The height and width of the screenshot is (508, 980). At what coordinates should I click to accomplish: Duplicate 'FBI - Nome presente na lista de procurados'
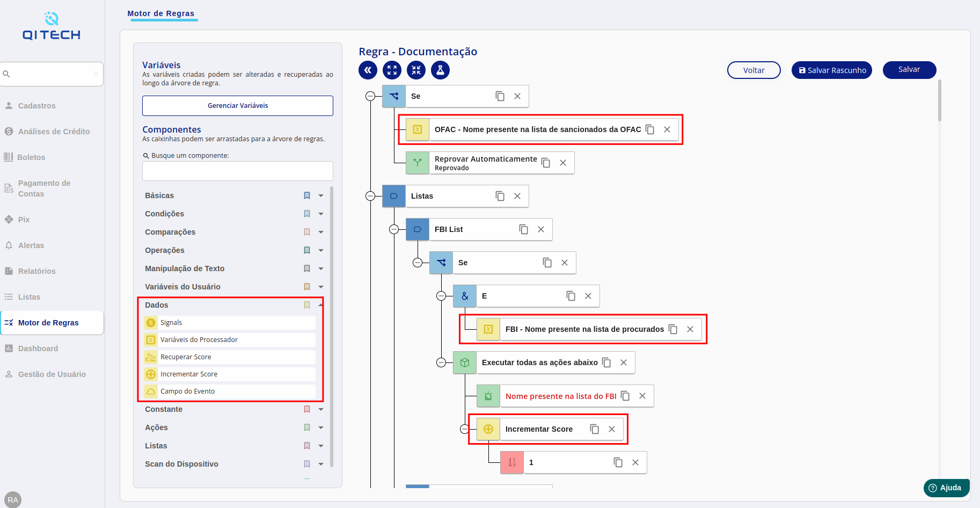[673, 329]
